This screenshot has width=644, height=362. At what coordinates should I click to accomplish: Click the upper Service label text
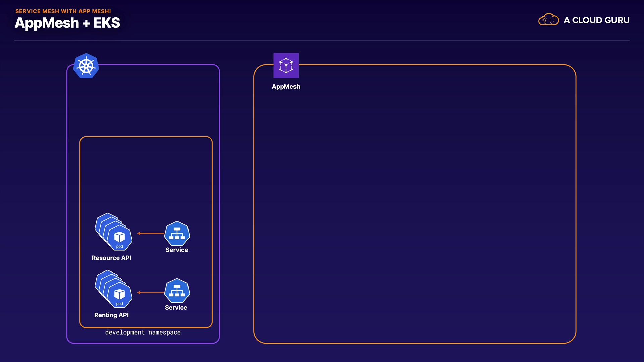[177, 250]
